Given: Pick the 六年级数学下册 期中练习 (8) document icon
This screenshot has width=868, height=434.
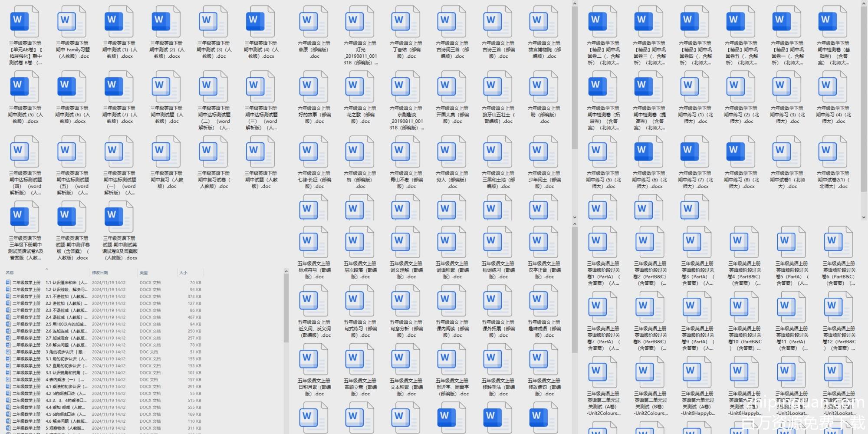Looking at the screenshot, I should [x=740, y=152].
